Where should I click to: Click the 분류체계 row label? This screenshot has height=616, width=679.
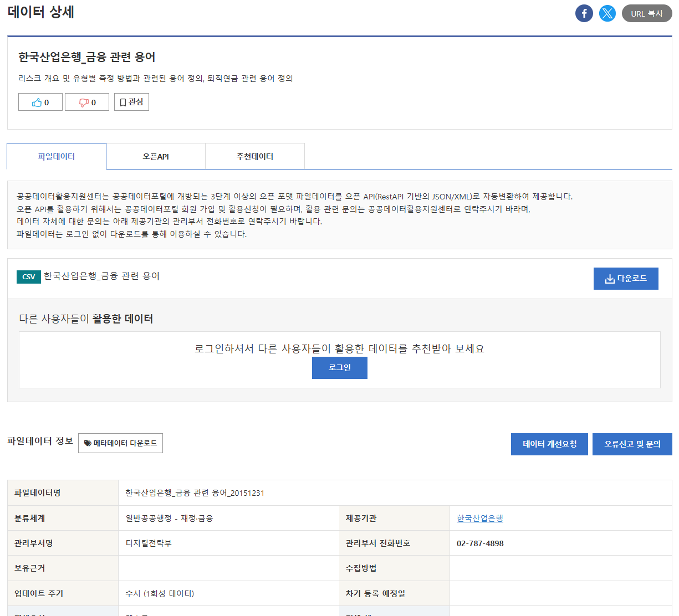pos(30,518)
